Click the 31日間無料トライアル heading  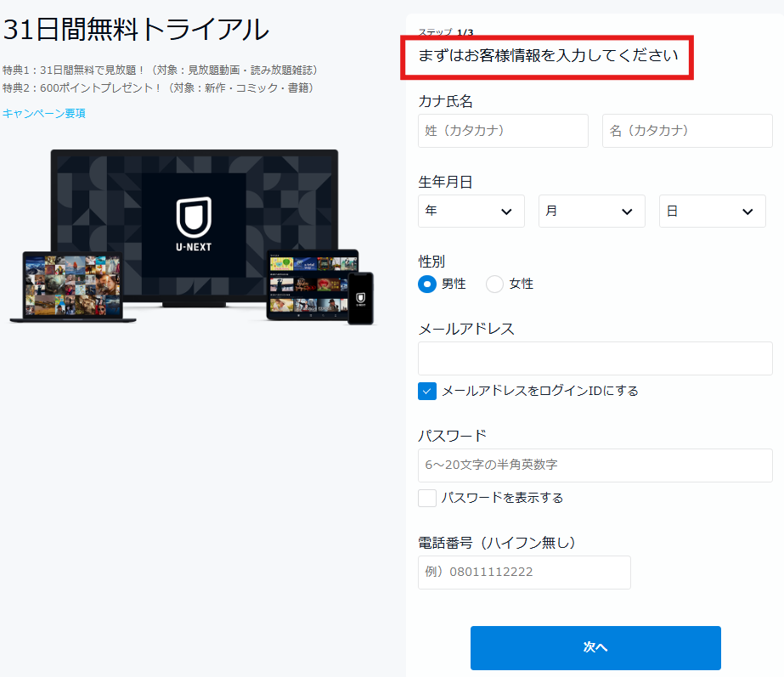coord(136,31)
